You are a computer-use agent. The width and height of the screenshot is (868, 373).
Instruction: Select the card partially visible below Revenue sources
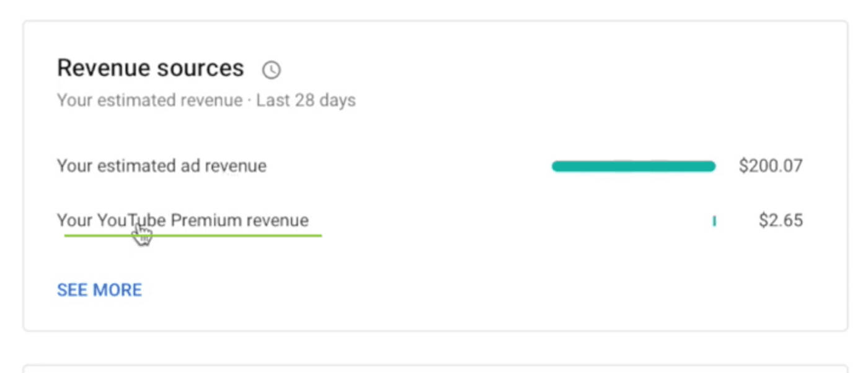[x=435, y=368]
